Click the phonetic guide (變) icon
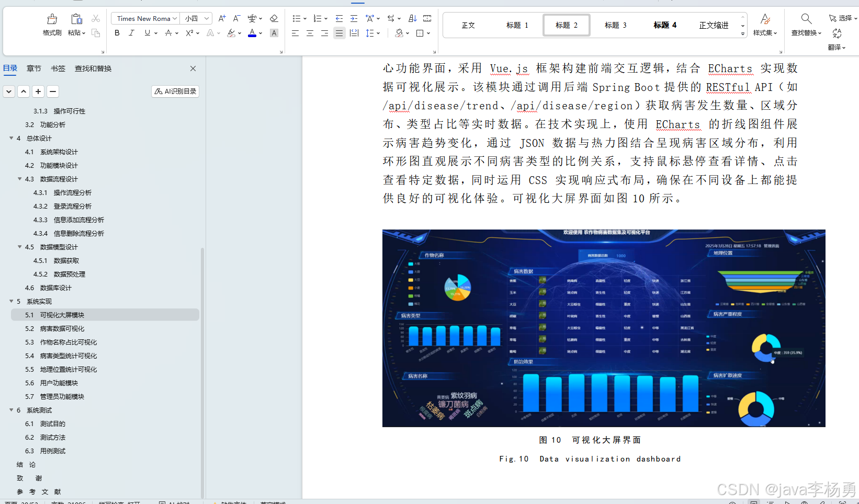 pos(252,18)
